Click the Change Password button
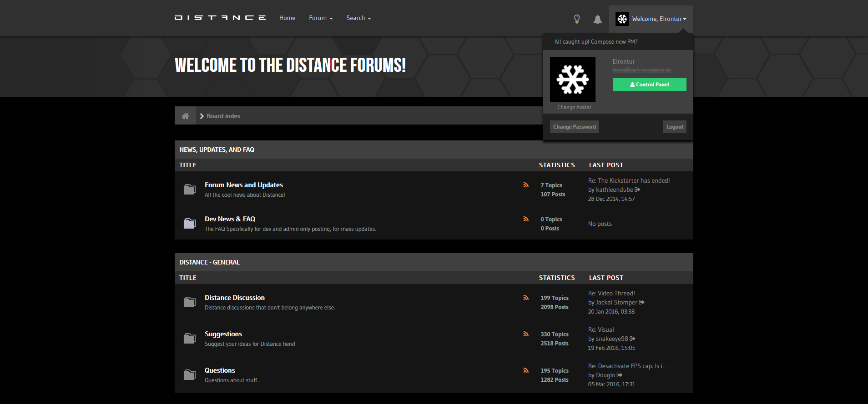This screenshot has width=868, height=404. [x=575, y=127]
